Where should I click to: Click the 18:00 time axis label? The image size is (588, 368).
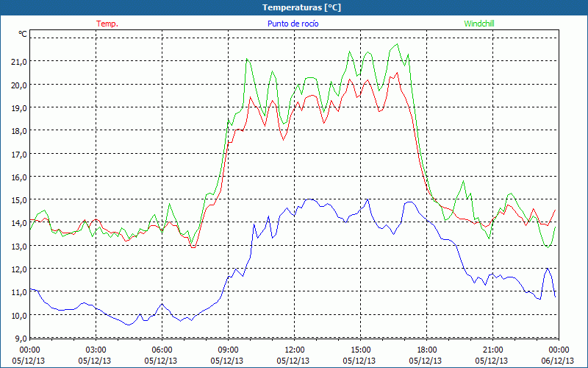(x=427, y=350)
